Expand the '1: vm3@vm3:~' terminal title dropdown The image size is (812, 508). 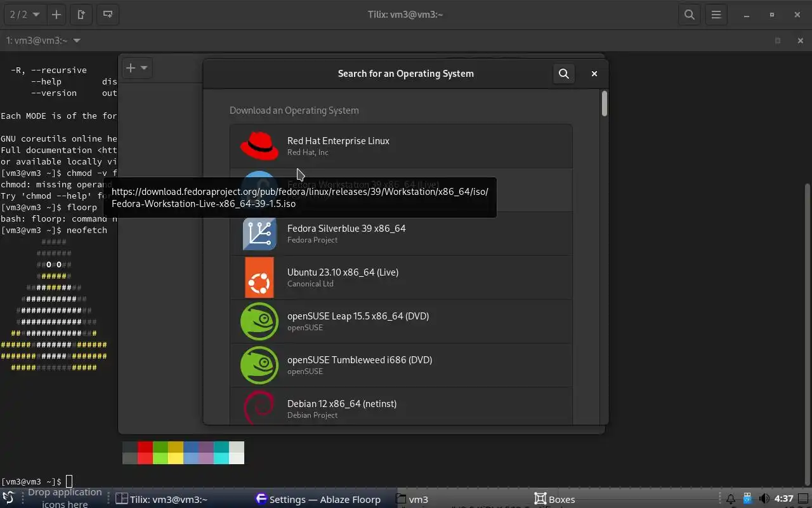coord(43,40)
